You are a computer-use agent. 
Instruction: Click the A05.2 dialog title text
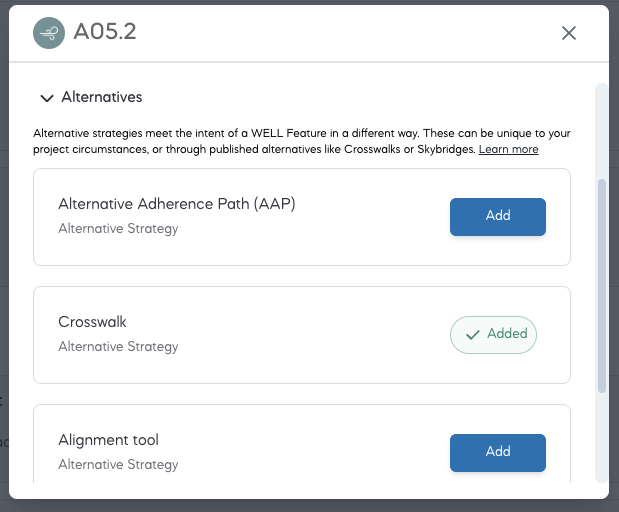(105, 32)
